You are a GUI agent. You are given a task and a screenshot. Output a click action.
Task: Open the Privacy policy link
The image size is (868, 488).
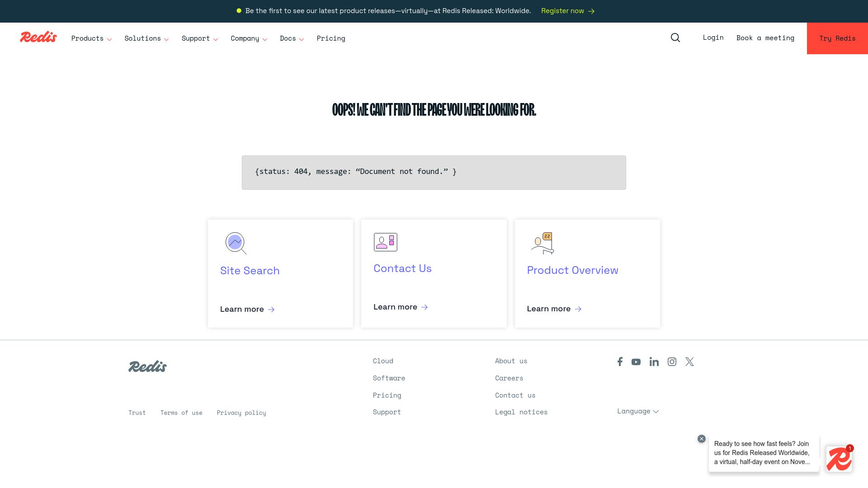tap(241, 413)
